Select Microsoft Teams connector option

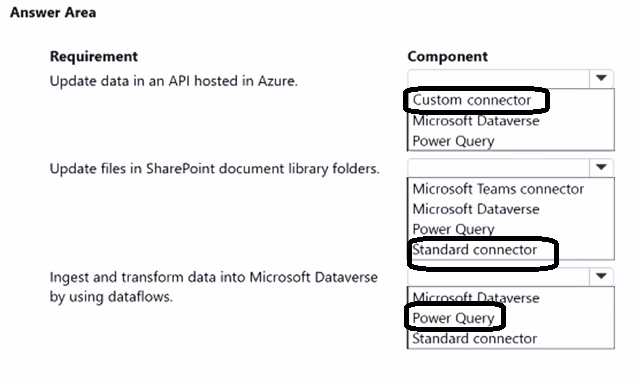[498, 189]
